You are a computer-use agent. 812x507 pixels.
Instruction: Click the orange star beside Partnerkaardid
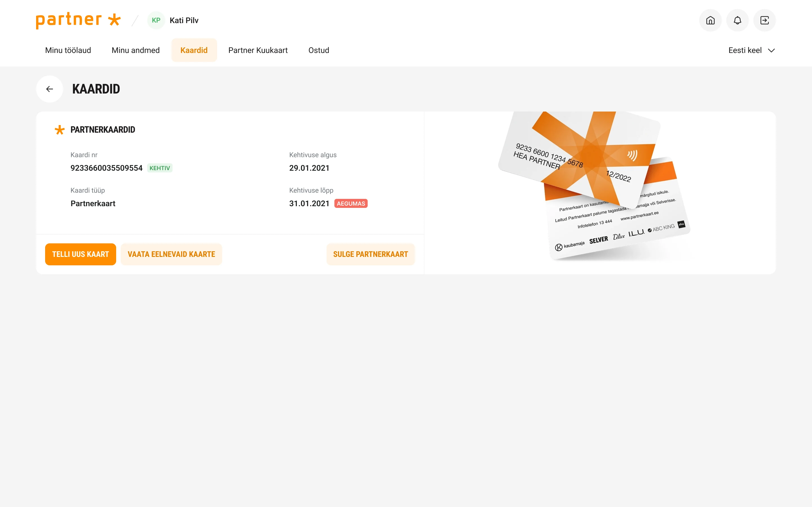[59, 130]
